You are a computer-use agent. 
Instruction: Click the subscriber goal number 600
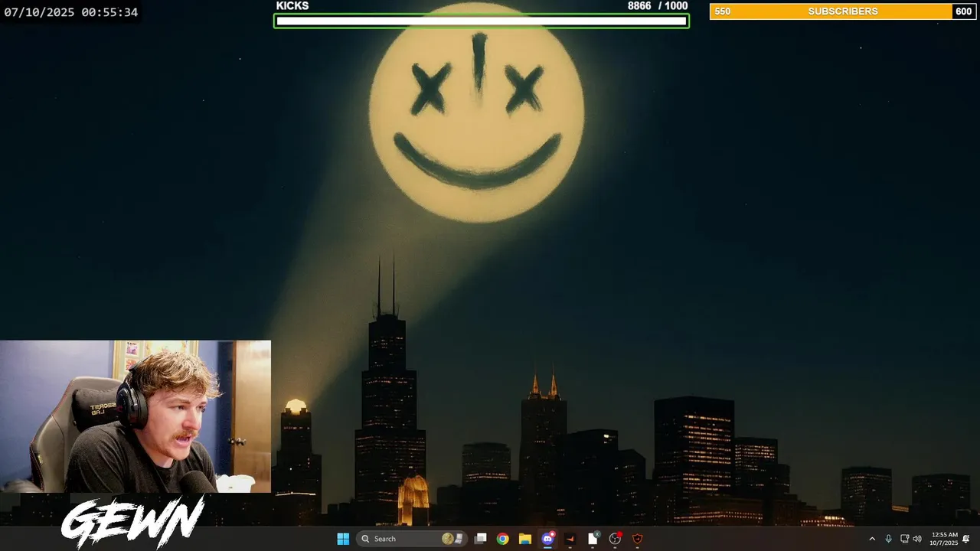coord(964,11)
